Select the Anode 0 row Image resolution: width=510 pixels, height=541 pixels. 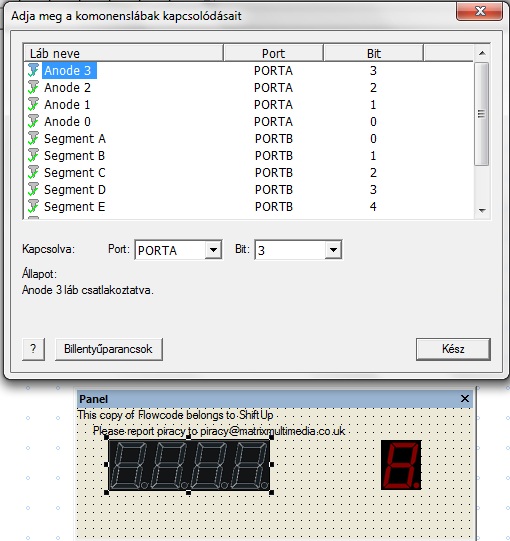pyautogui.click(x=248, y=121)
